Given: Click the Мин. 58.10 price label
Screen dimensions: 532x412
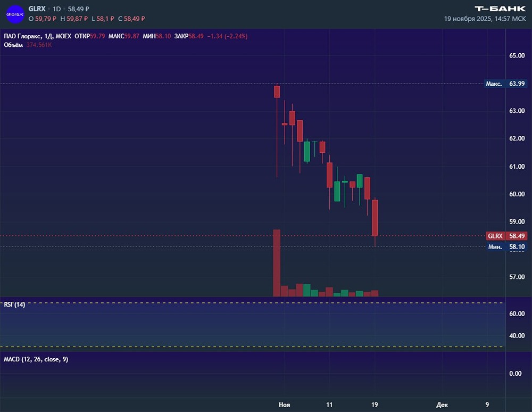Looking at the screenshot, I should pyautogui.click(x=506, y=247).
